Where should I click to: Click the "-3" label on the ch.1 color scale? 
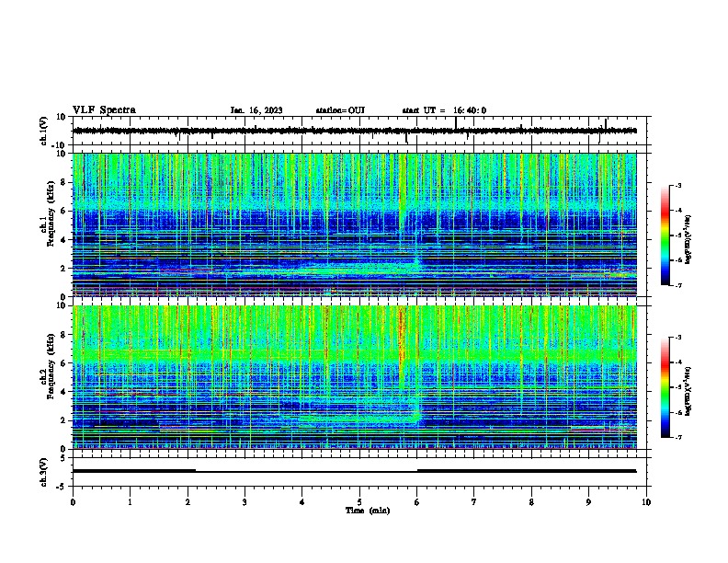(x=677, y=186)
